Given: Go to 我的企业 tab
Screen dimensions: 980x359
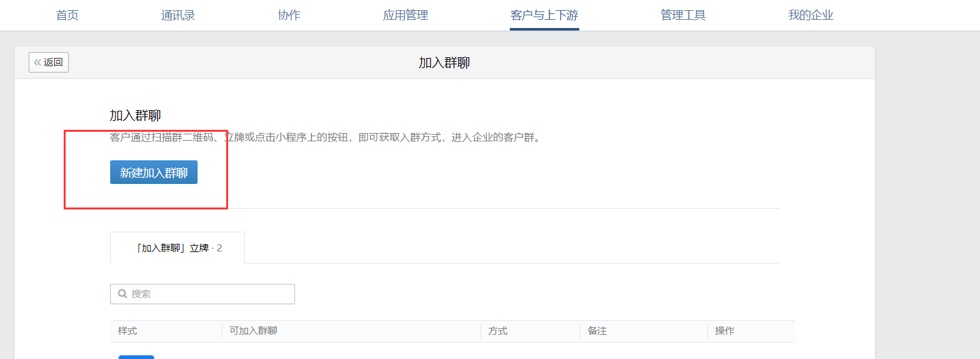Looking at the screenshot, I should [x=811, y=15].
